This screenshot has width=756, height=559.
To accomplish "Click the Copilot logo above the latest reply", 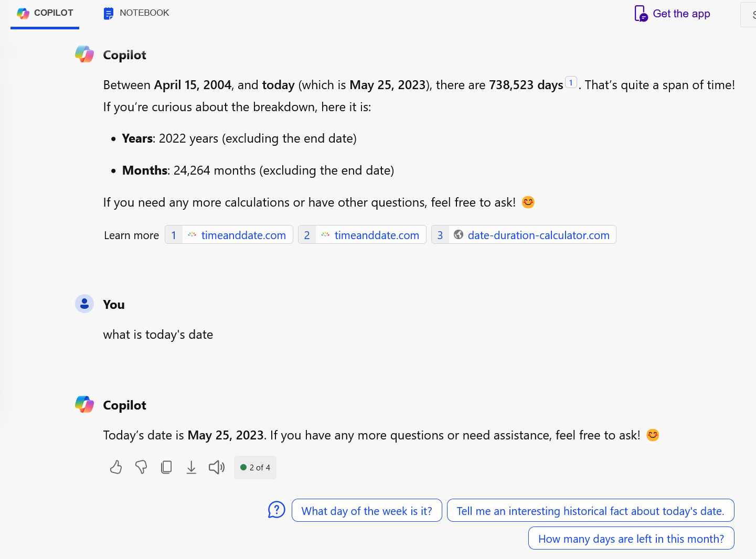I will pyautogui.click(x=84, y=405).
